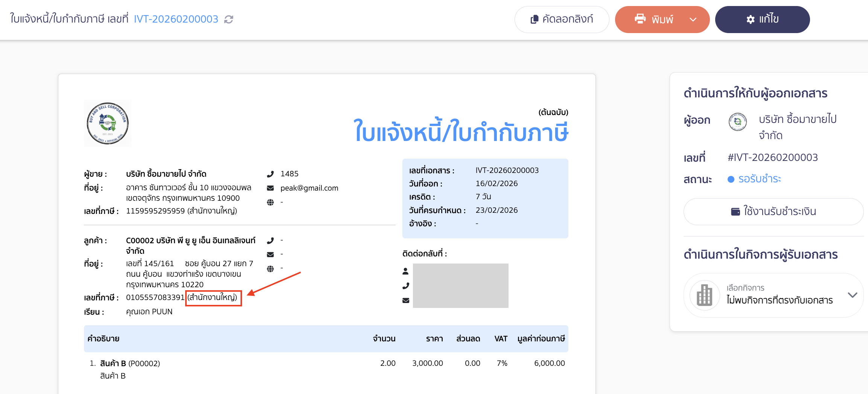
Task: Collapse the ไม่พบกิจการที่ตรงกับเอกสาร selector
Action: [853, 295]
